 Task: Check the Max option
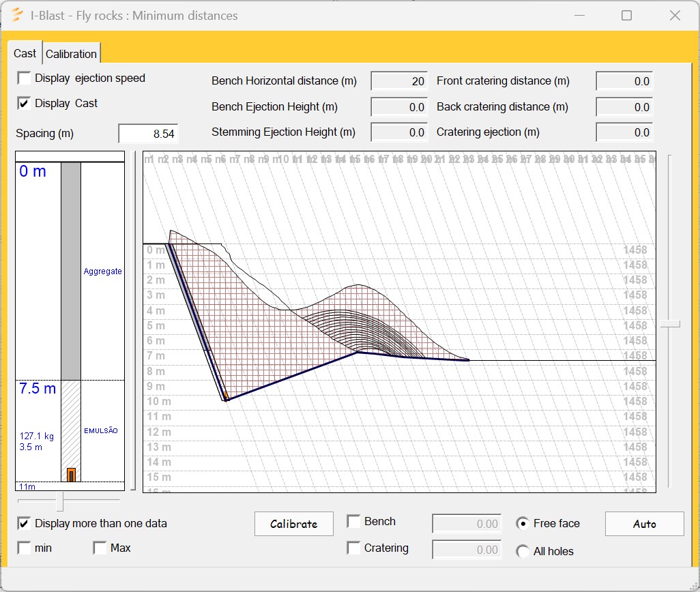tap(100, 548)
